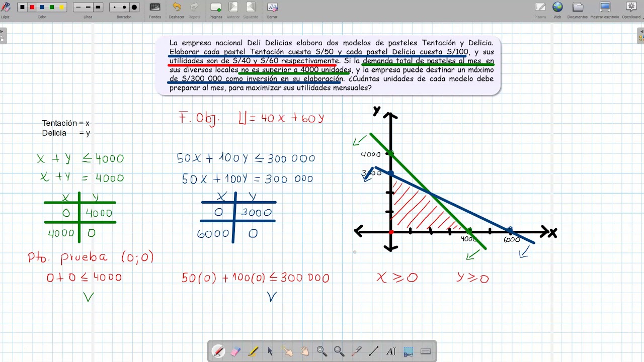
Task: Click Mostrar escritorio
Action: tap(605, 10)
